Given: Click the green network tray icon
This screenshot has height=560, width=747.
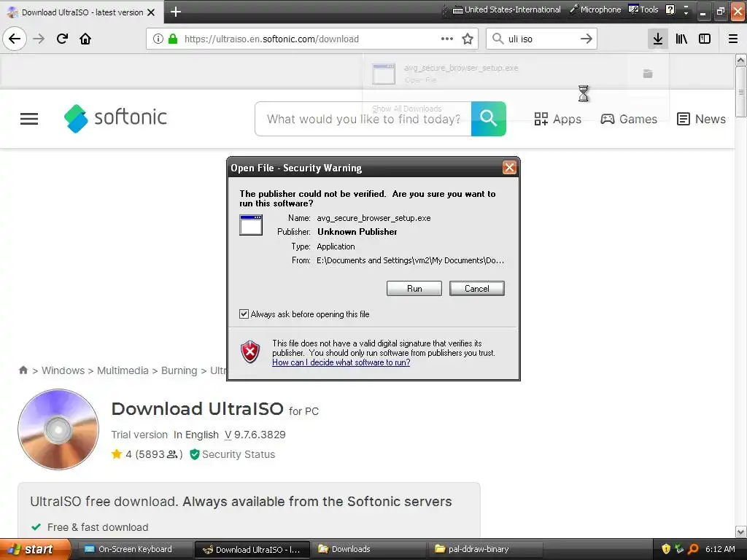Looking at the screenshot, I should pyautogui.click(x=679, y=549).
